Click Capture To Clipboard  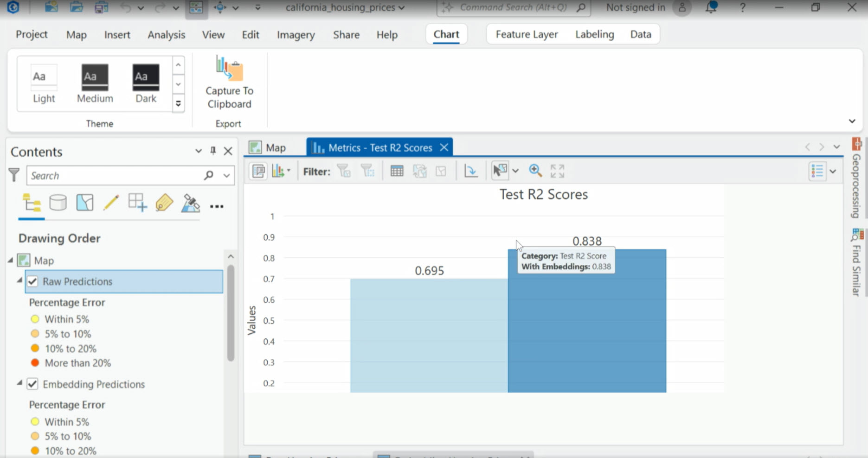[229, 83]
